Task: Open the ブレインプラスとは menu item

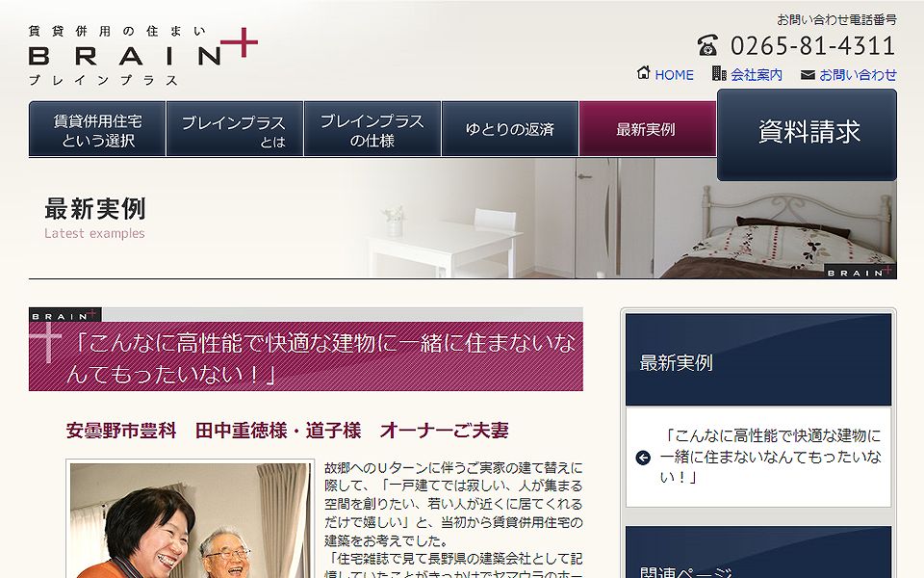Action: pyautogui.click(x=235, y=129)
